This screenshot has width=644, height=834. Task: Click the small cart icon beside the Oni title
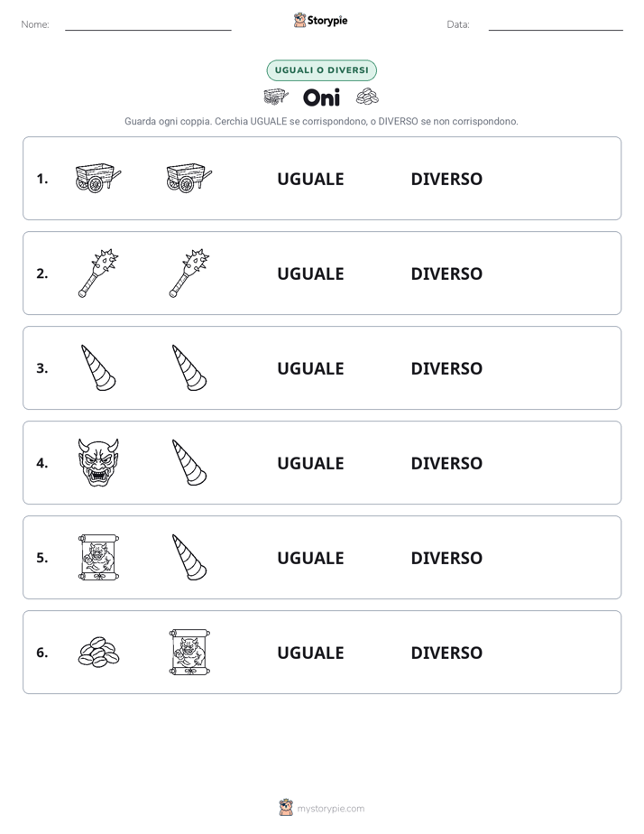pyautogui.click(x=276, y=97)
